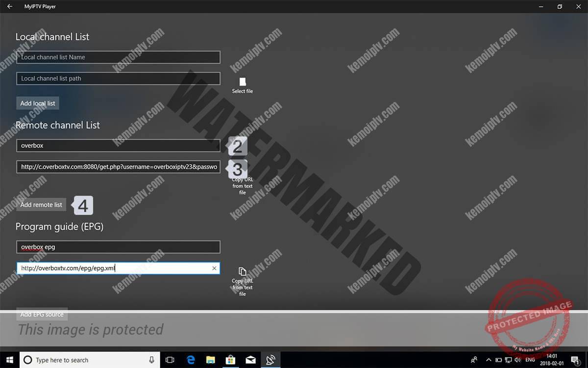Show hidden system tray icons
The height and width of the screenshot is (368, 588).
[489, 360]
